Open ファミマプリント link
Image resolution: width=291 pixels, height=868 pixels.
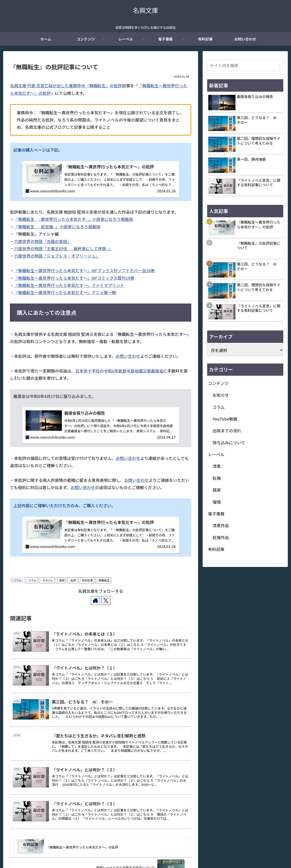pyautogui.click(x=69, y=285)
